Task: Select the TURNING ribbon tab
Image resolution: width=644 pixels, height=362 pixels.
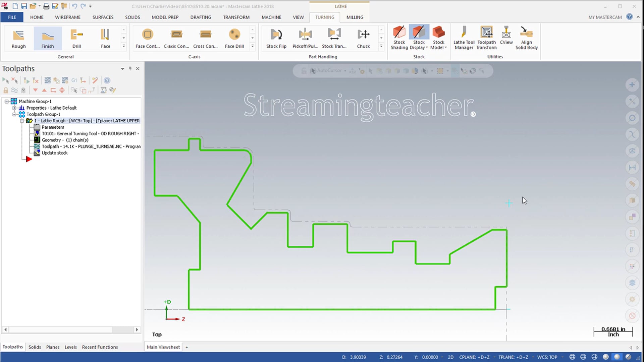Action: [x=325, y=17]
